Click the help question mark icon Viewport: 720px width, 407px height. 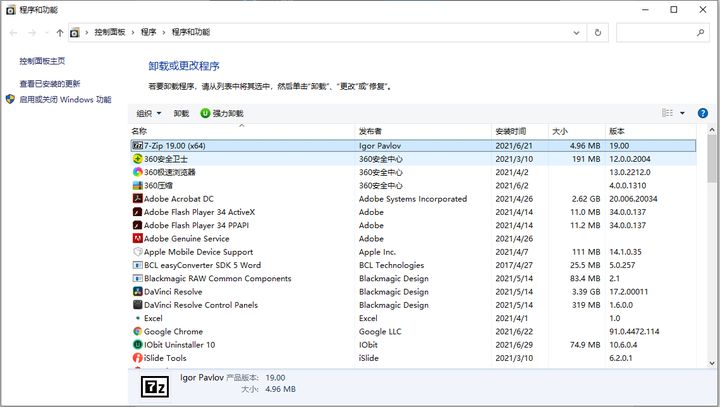[703, 113]
